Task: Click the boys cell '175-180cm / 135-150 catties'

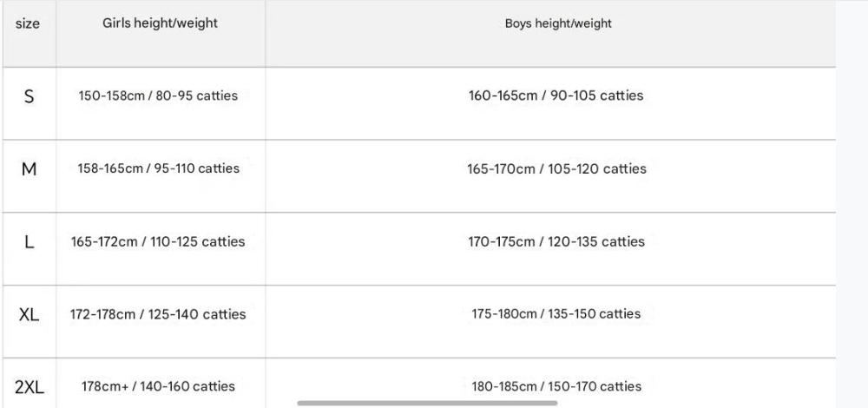Action: pyautogui.click(x=556, y=314)
